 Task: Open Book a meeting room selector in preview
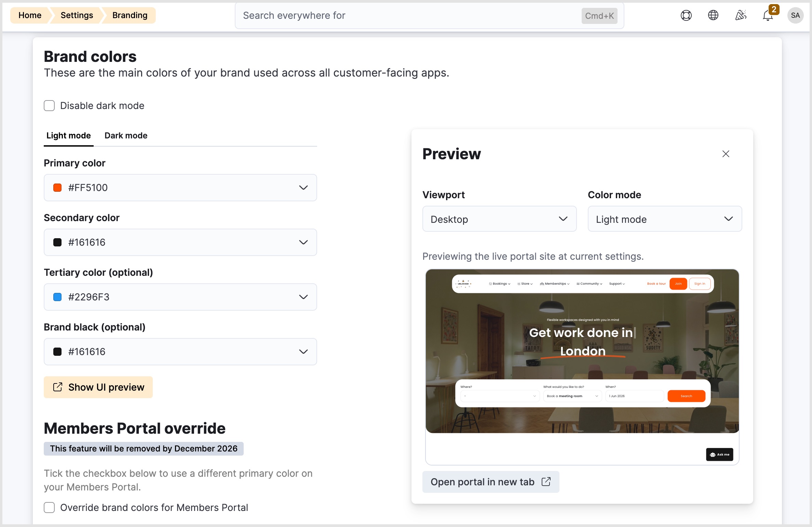click(x=572, y=396)
